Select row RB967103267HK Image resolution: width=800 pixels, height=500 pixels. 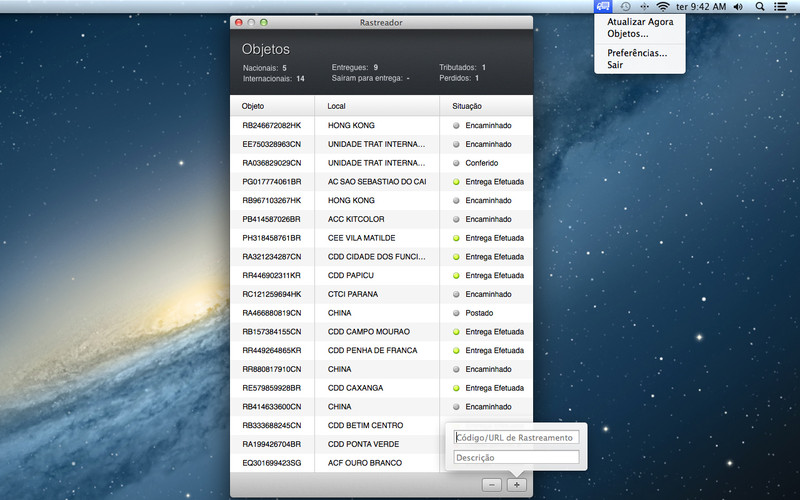[x=382, y=201]
